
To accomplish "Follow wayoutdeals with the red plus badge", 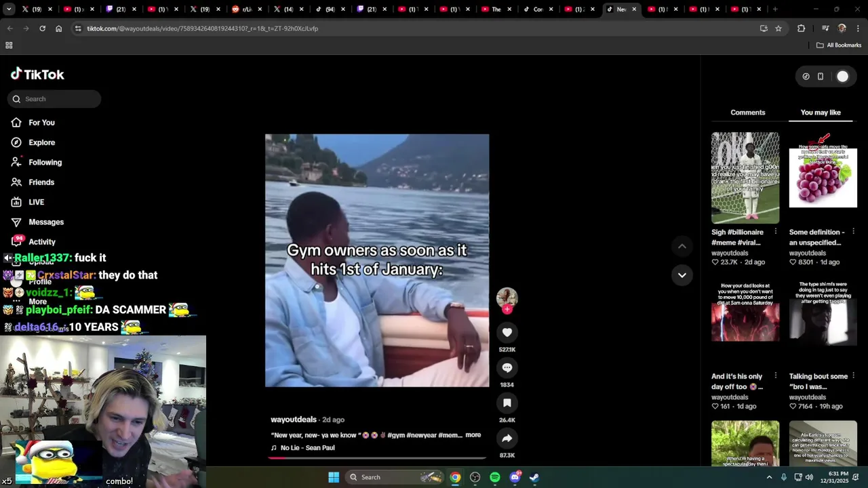I will tap(507, 309).
